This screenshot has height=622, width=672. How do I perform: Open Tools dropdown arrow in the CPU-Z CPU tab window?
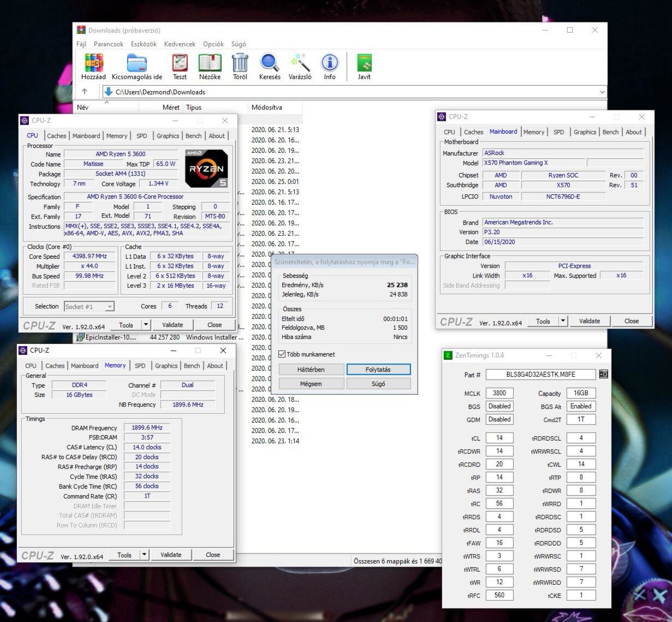[x=146, y=325]
